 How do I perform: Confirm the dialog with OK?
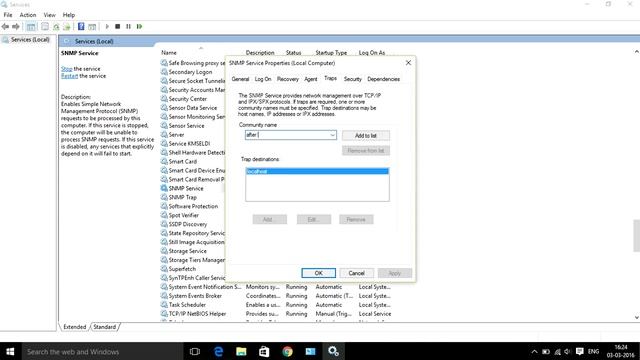click(318, 273)
